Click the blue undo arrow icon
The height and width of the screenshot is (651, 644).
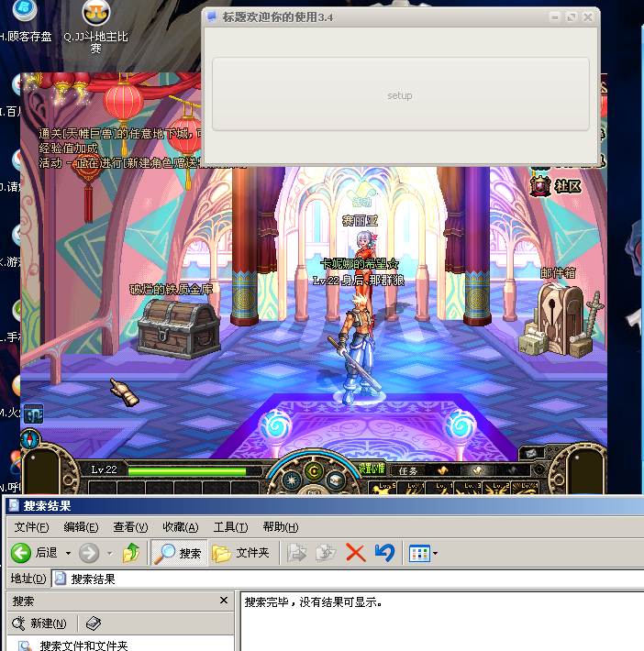(x=384, y=553)
